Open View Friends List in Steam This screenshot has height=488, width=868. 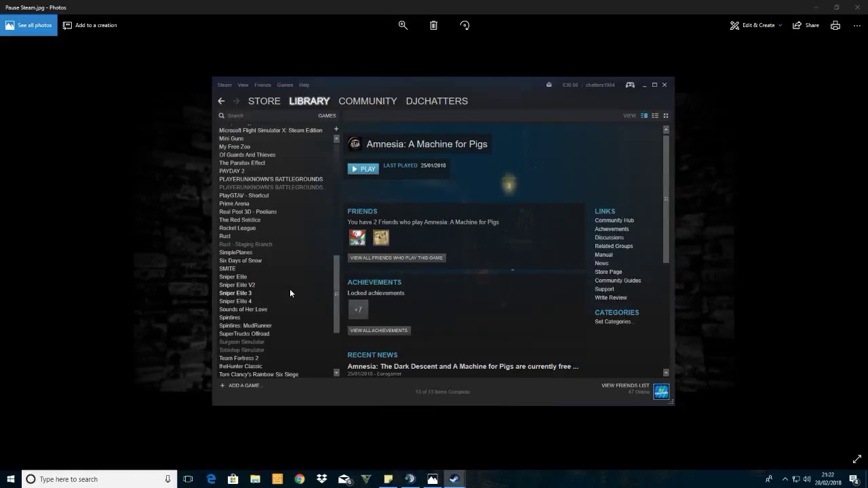click(625, 386)
